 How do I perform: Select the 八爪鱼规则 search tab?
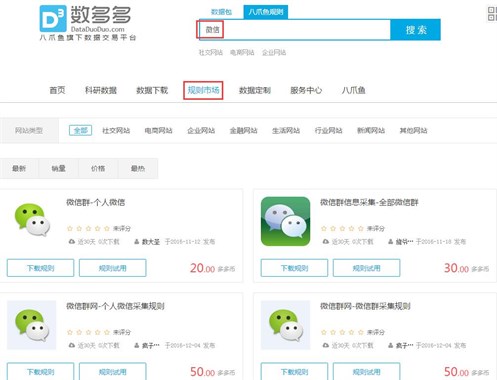coord(266,12)
